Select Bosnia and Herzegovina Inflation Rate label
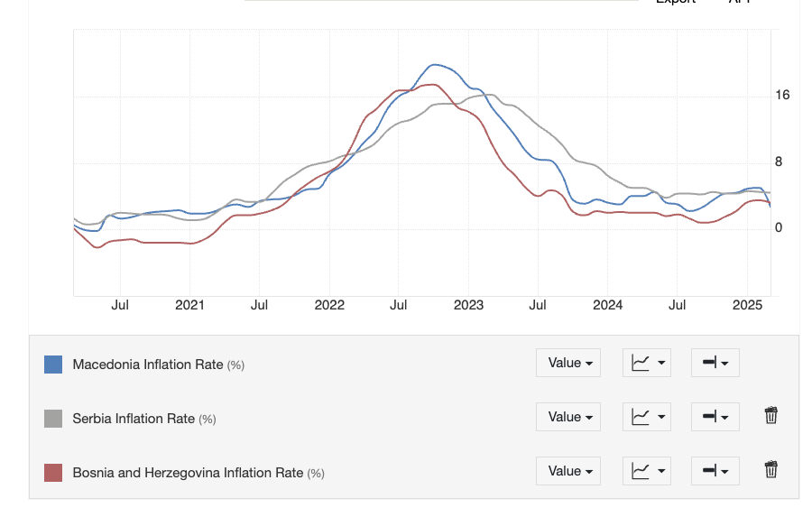 point(188,473)
